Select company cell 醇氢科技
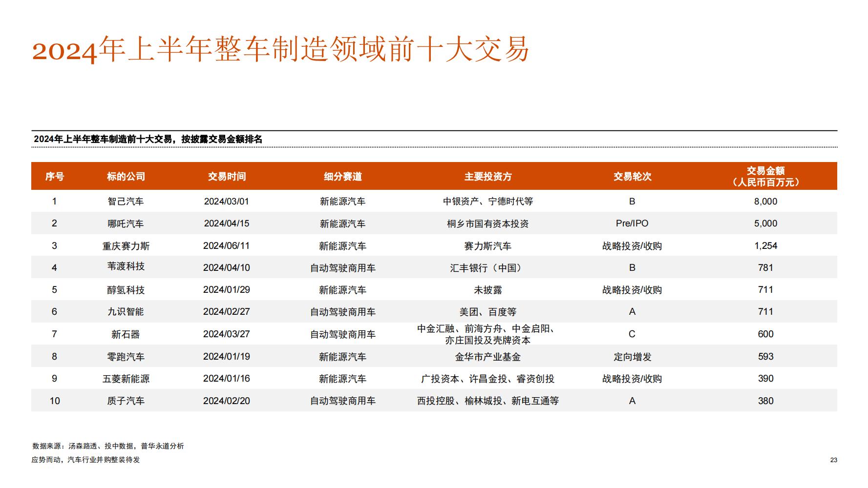Image resolution: width=868 pixels, height=488 pixels. click(126, 290)
